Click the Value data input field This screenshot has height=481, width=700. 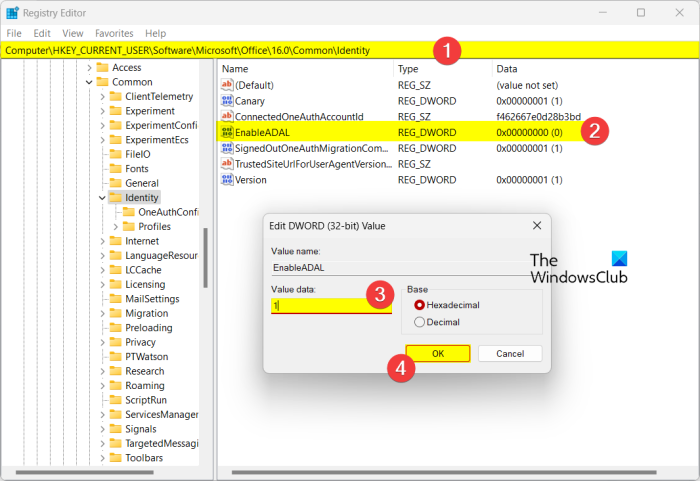tap(331, 305)
